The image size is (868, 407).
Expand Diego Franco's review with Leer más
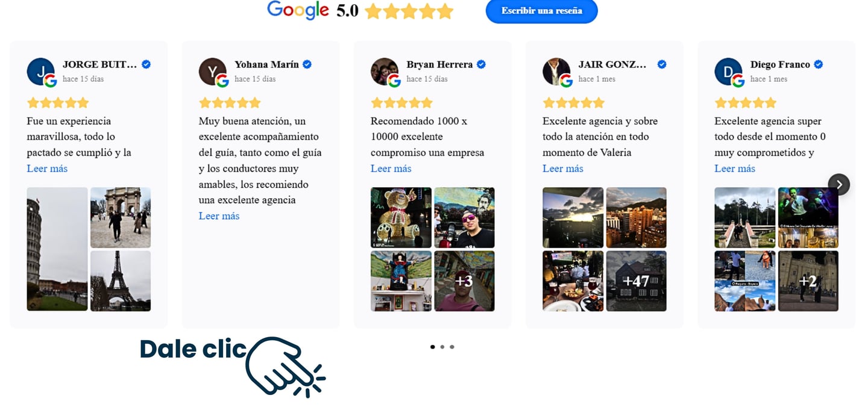735,169
